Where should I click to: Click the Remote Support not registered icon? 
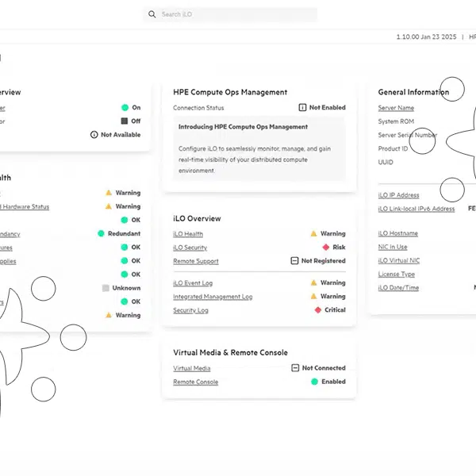294,261
